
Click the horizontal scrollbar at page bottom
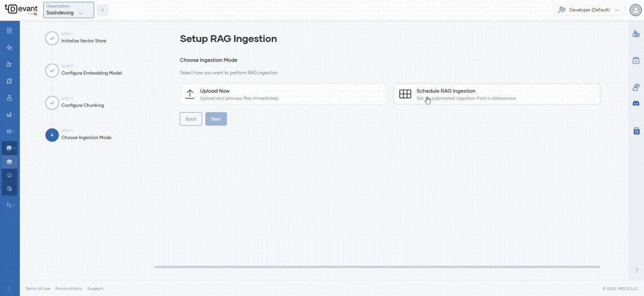coord(377,267)
